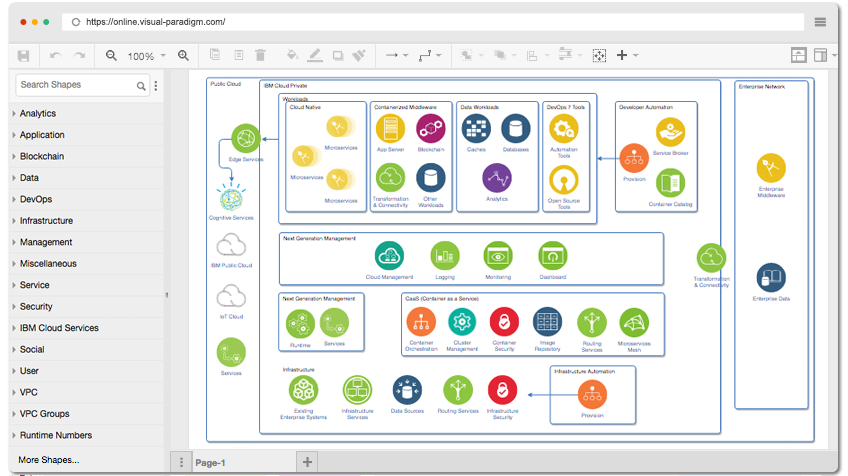Zoom in with the magnifier plus icon
Image resolution: width=848 pixels, height=476 pixels.
pos(183,55)
